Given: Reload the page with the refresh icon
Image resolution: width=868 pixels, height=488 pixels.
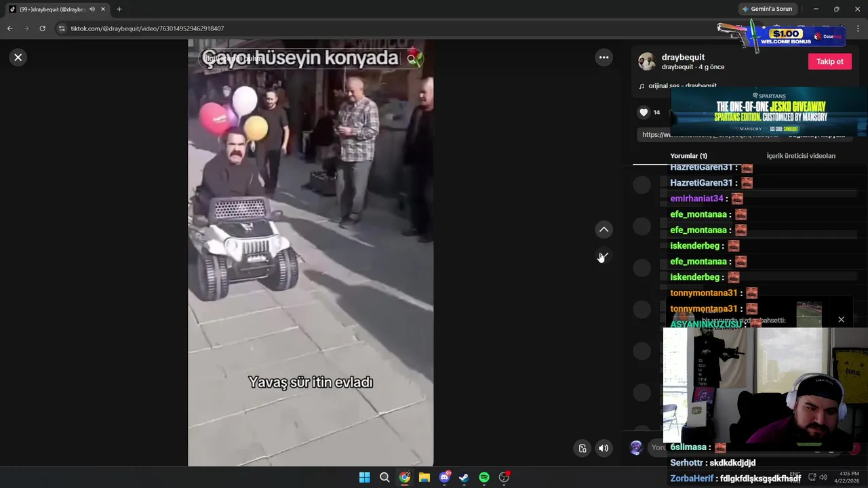Looking at the screenshot, I should point(42,28).
